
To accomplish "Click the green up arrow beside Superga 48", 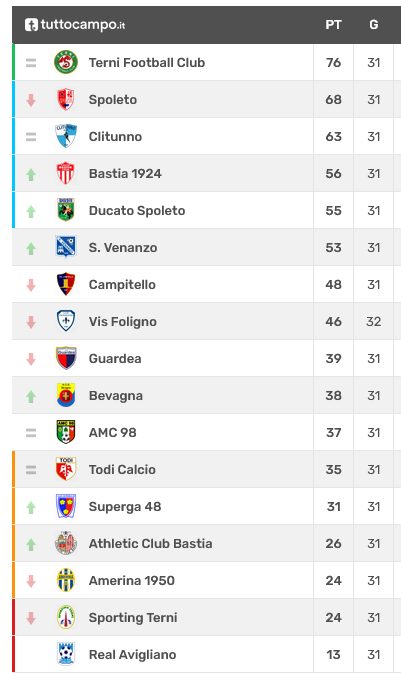I will point(31,507).
